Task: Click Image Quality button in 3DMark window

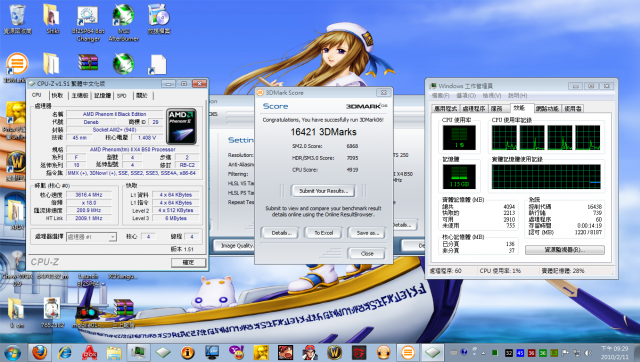Action: coord(235,246)
